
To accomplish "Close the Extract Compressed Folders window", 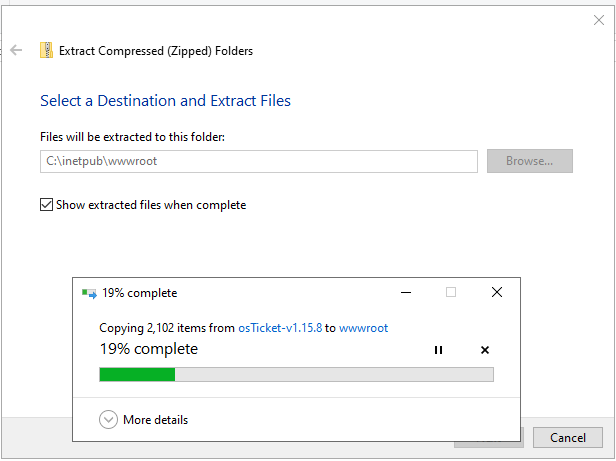I will [x=599, y=20].
